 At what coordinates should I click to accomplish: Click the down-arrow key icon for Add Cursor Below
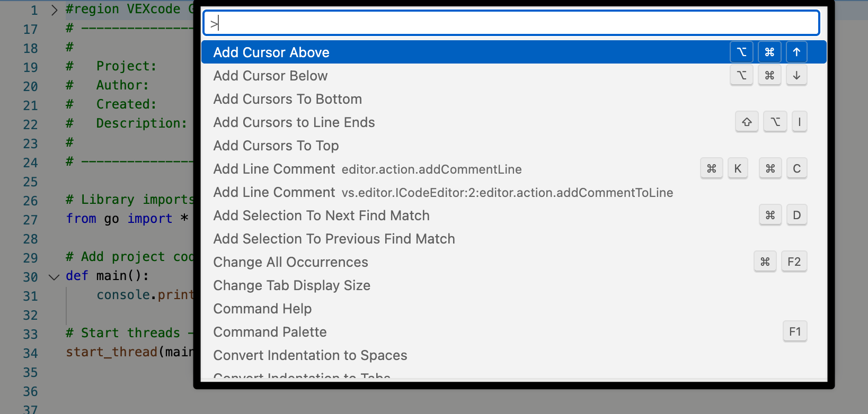(x=796, y=75)
